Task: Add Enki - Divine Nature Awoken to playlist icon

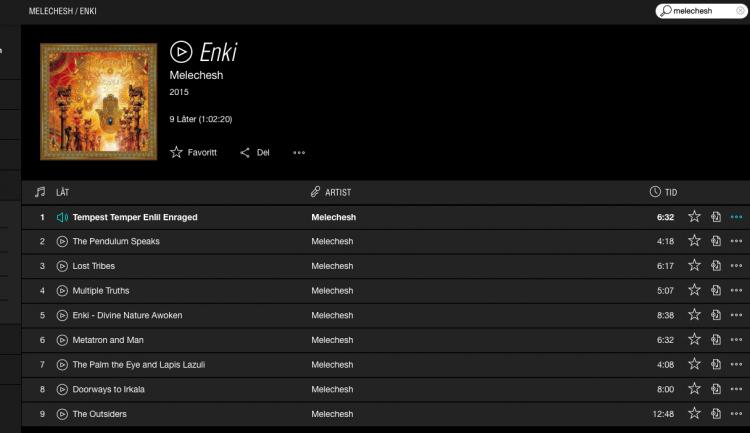Action: 716,315
